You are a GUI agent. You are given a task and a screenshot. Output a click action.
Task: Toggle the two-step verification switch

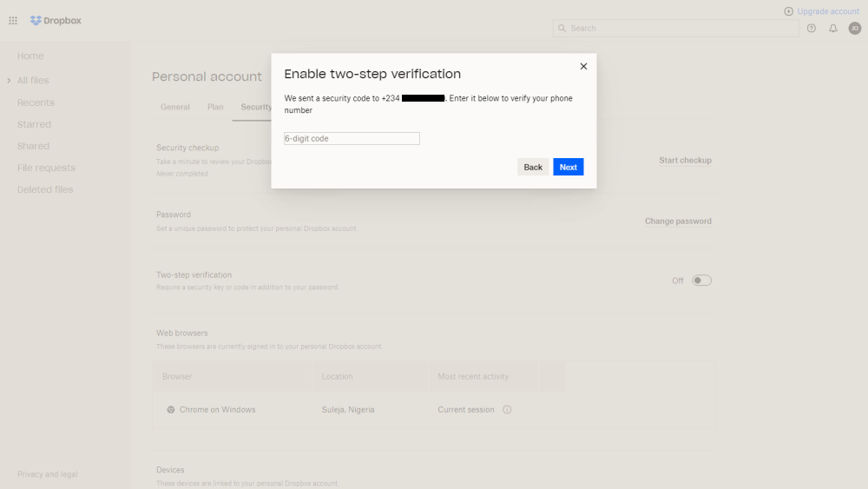[x=701, y=281]
